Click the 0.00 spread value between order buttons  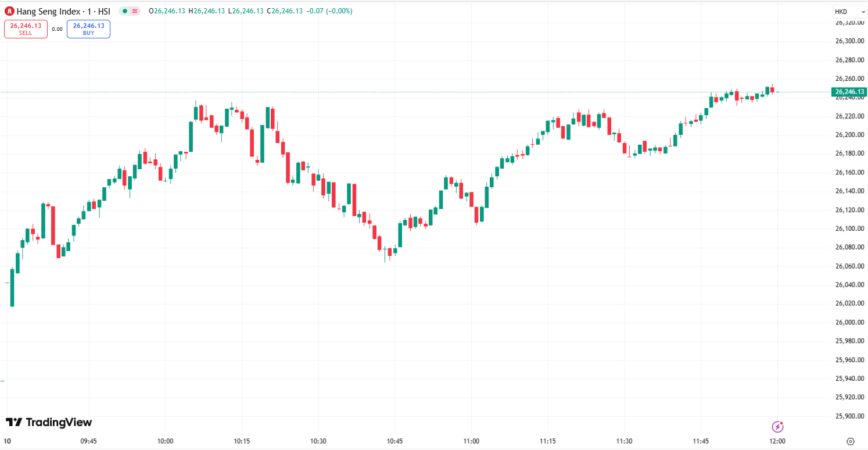coord(56,28)
